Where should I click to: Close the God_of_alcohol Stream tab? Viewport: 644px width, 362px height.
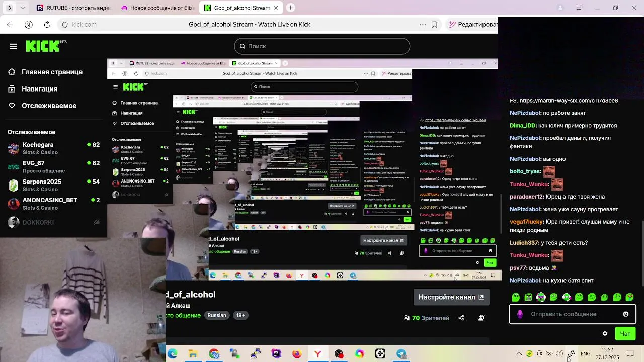pyautogui.click(x=276, y=8)
